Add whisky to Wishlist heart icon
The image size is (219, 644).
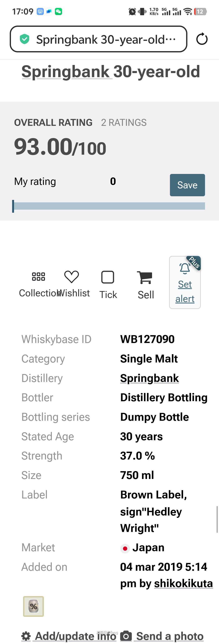tap(71, 277)
